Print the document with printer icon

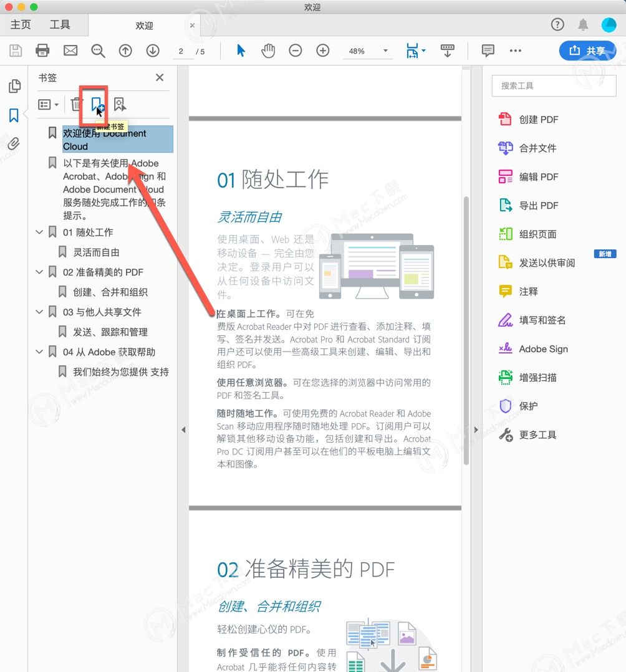point(42,50)
